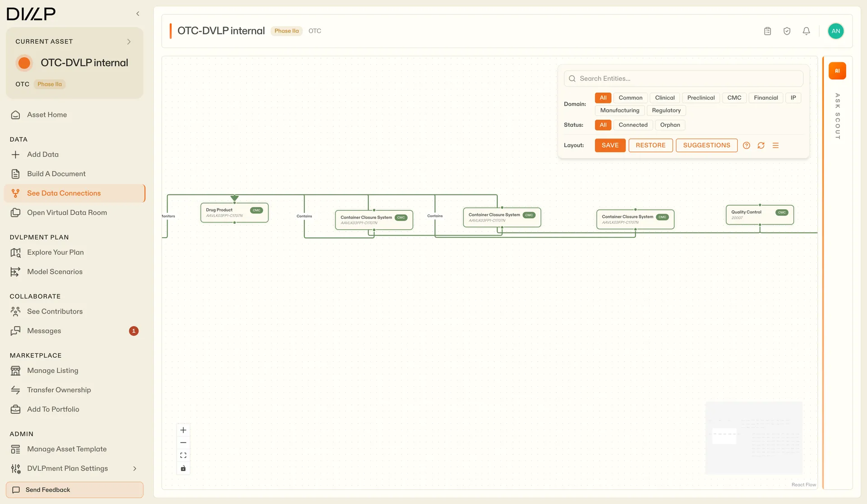Toggle the Manufacturing domain filter
Image resolution: width=867 pixels, height=504 pixels.
pos(620,111)
